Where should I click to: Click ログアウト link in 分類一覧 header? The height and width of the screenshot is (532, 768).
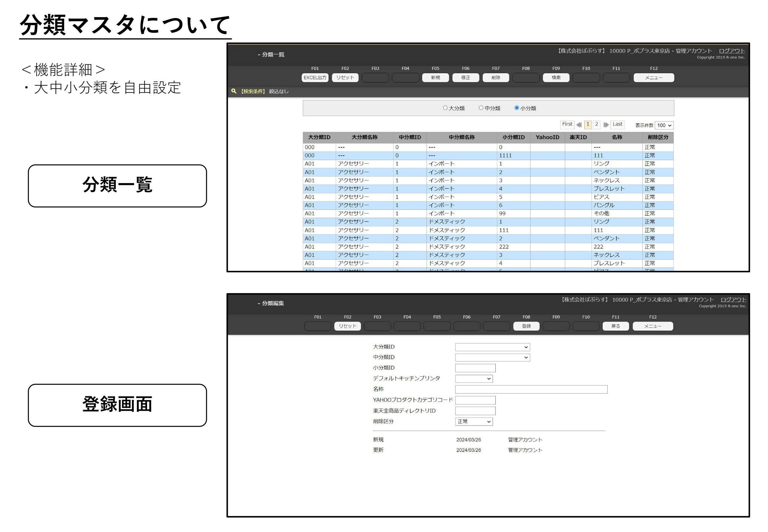coord(732,51)
